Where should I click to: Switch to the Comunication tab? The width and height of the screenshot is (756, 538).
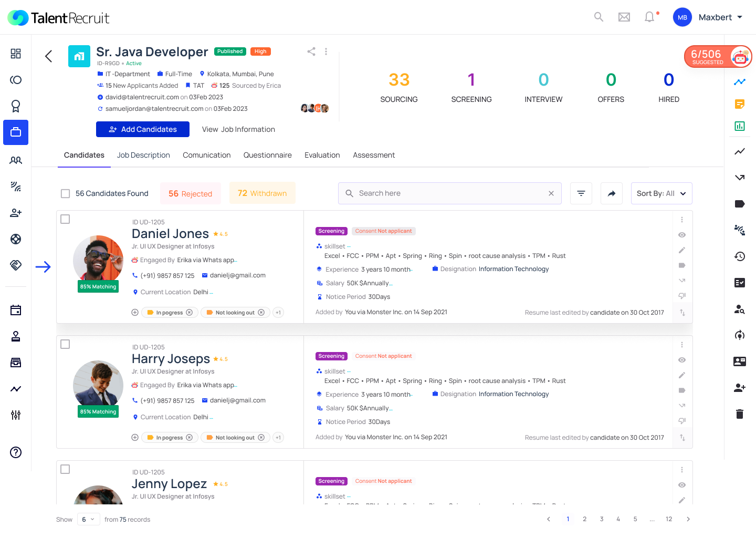click(x=207, y=156)
